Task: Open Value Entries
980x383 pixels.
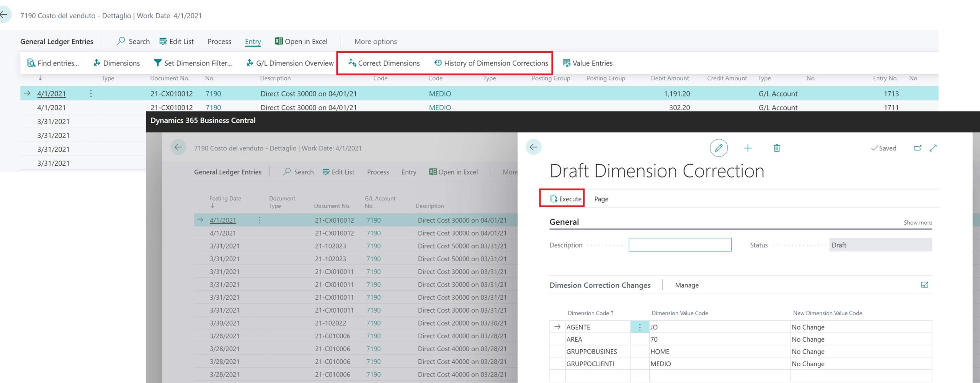Action: pos(588,63)
